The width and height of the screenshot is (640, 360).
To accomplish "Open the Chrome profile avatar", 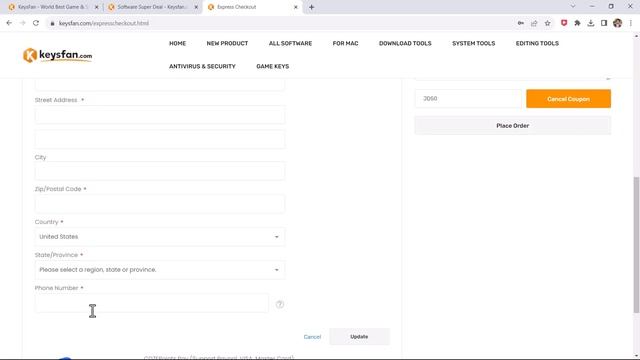I will click(x=618, y=23).
